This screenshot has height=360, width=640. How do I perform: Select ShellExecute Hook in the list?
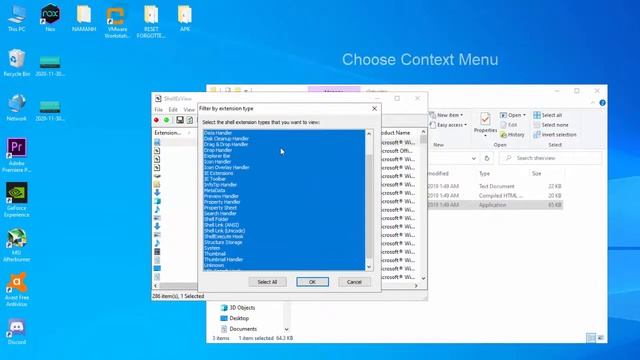[x=284, y=236]
